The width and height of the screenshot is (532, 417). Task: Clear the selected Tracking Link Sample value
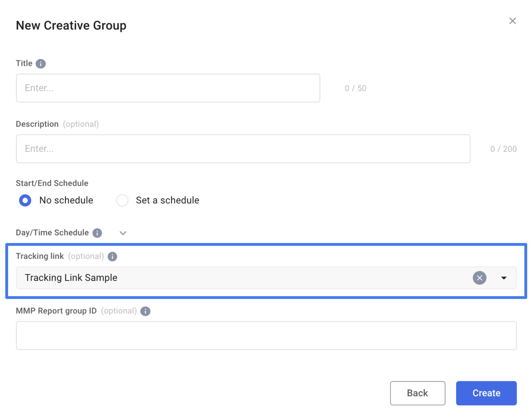coord(479,278)
